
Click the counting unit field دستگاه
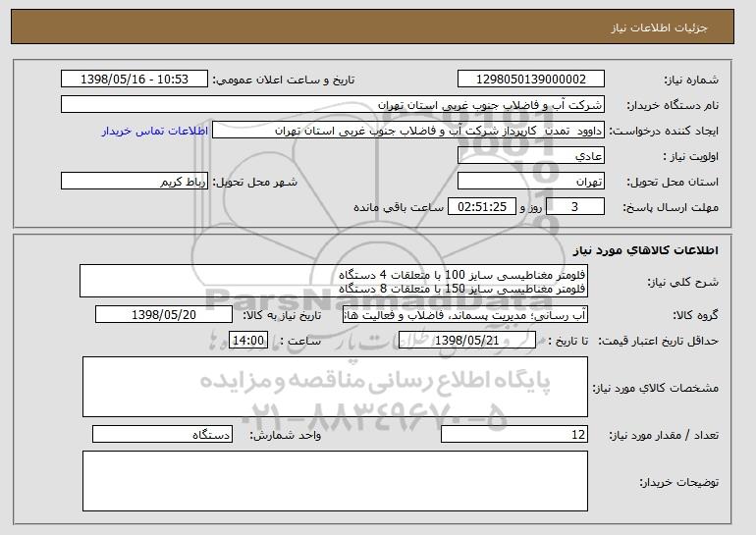pyautogui.click(x=162, y=435)
